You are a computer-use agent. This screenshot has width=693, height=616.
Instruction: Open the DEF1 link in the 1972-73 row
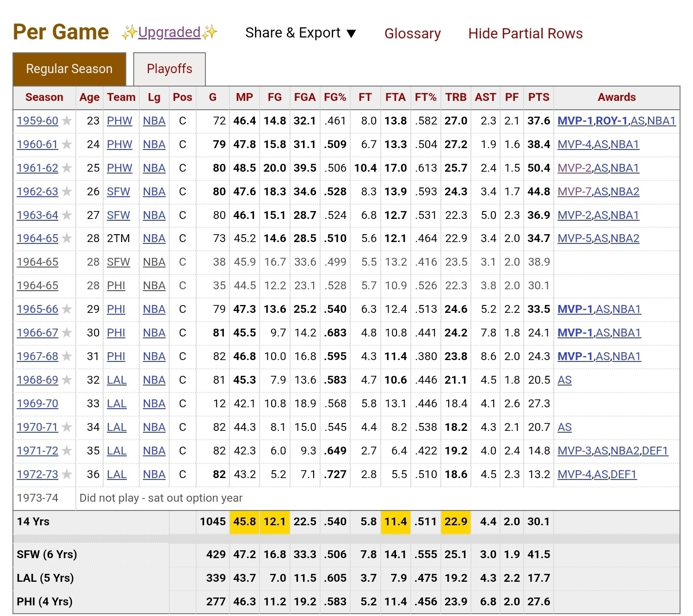click(624, 474)
